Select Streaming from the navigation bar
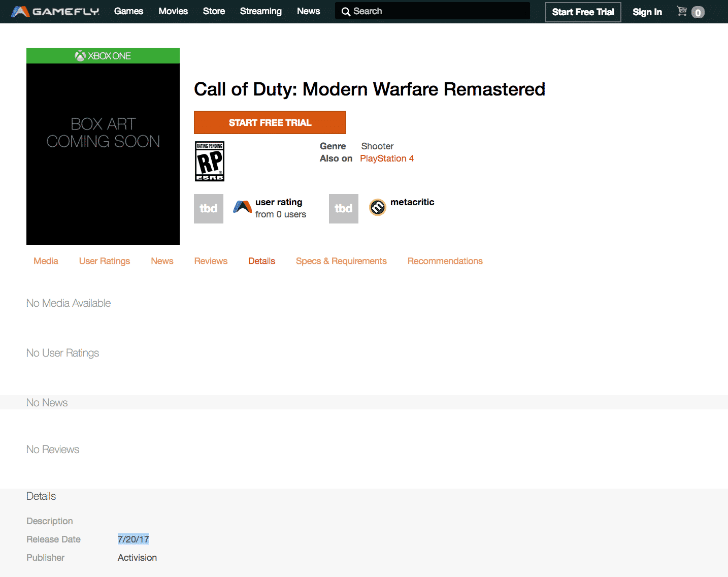Image resolution: width=728 pixels, height=577 pixels. [260, 11]
